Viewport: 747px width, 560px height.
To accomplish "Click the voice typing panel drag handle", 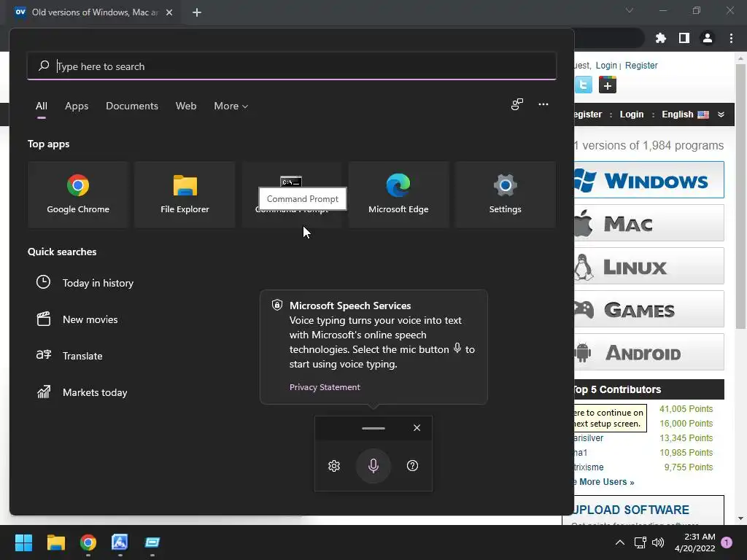I will coord(373,428).
